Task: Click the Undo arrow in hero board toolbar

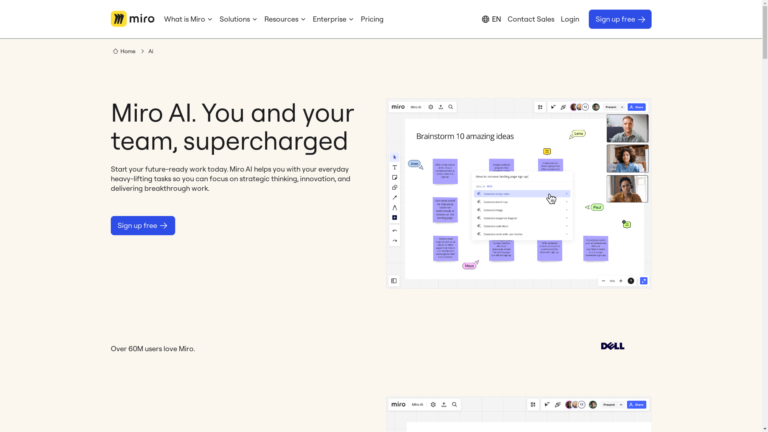Action: 394,231
